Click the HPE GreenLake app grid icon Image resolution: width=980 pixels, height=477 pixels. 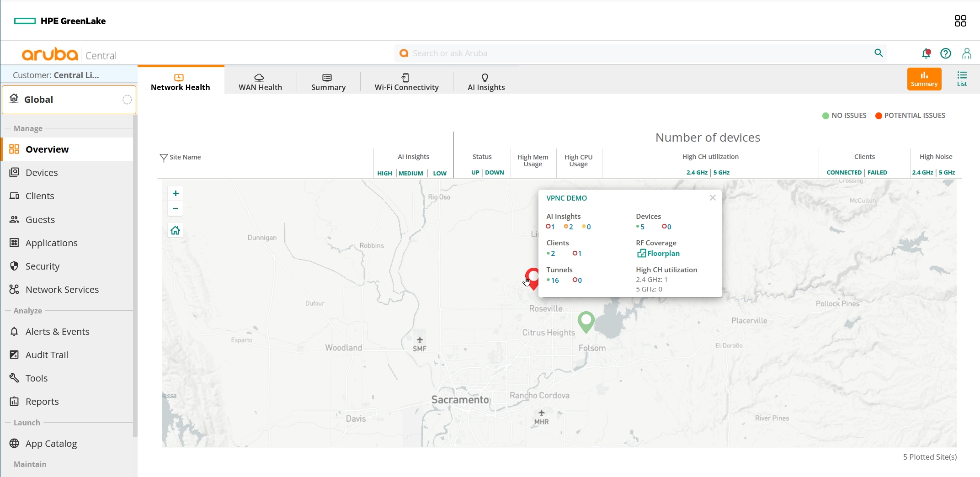click(960, 21)
